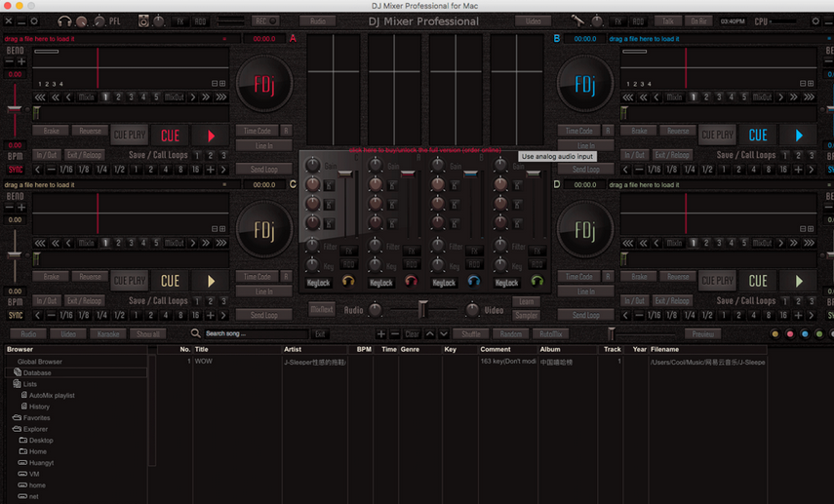Image resolution: width=834 pixels, height=504 pixels.
Task: Open Desktop folder in browser tree
Action: pyautogui.click(x=41, y=441)
